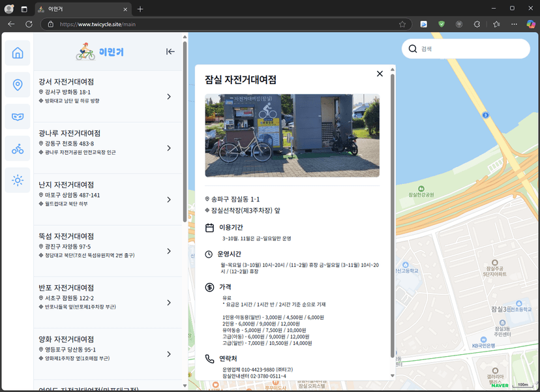Select the 난지 자전거대여점 title
This screenshot has height=392, width=540.
click(66, 185)
